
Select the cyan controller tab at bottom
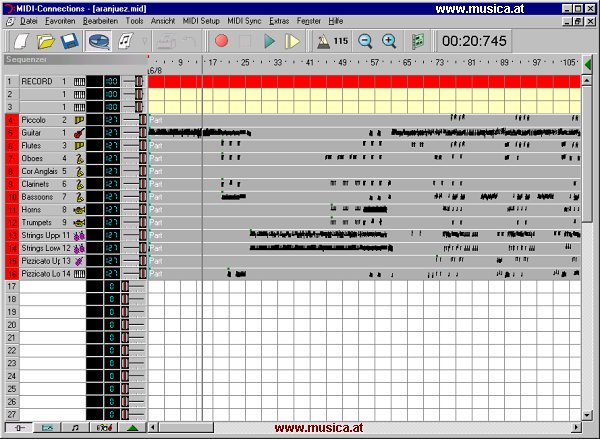[47, 428]
